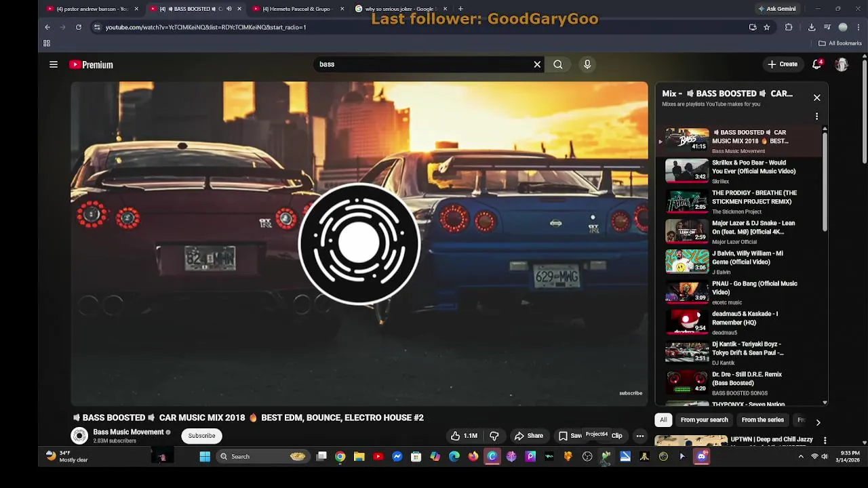
Task: Open browser apps grid in bookmarks bar
Action: [47, 43]
